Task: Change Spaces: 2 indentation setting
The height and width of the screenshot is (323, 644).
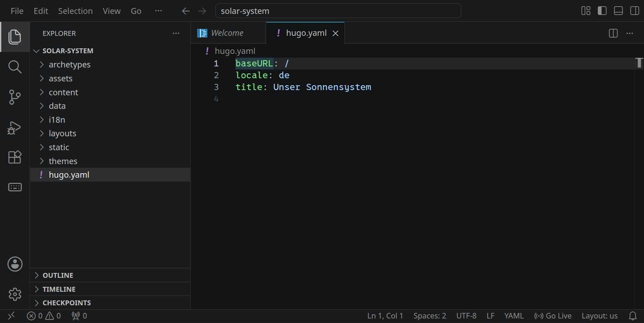Action: pyautogui.click(x=430, y=316)
